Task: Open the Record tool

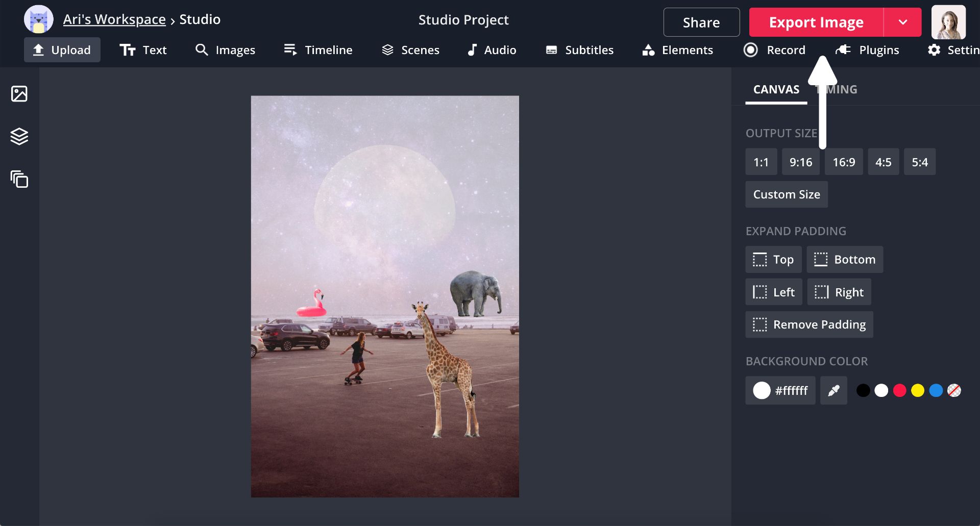Action: (774, 50)
